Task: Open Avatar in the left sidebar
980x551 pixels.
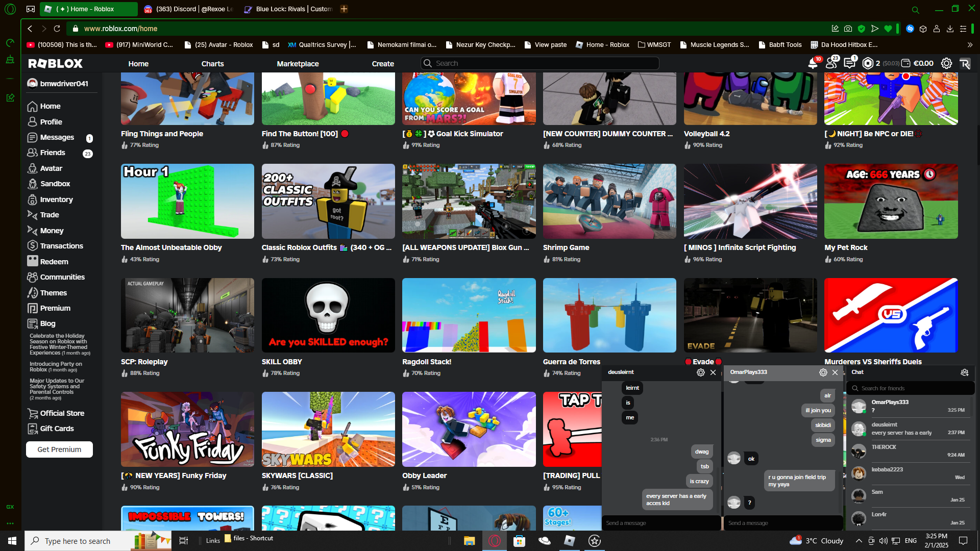Action: pos(51,168)
